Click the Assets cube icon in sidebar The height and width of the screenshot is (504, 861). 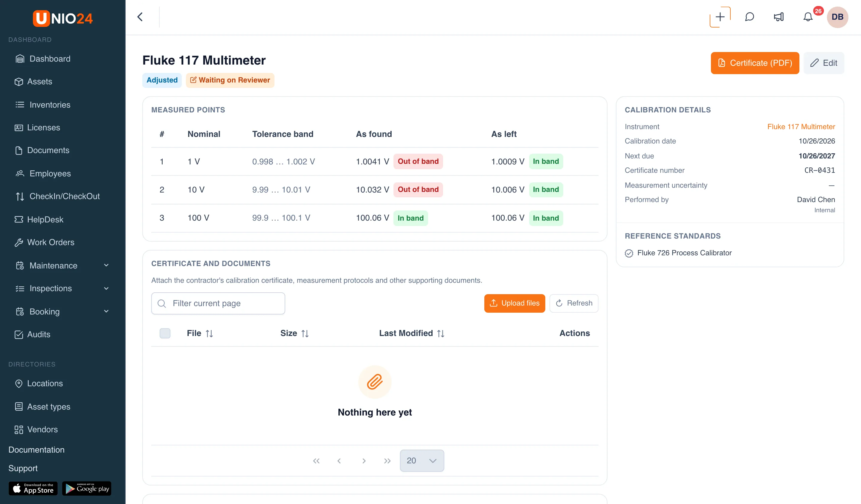(x=19, y=82)
